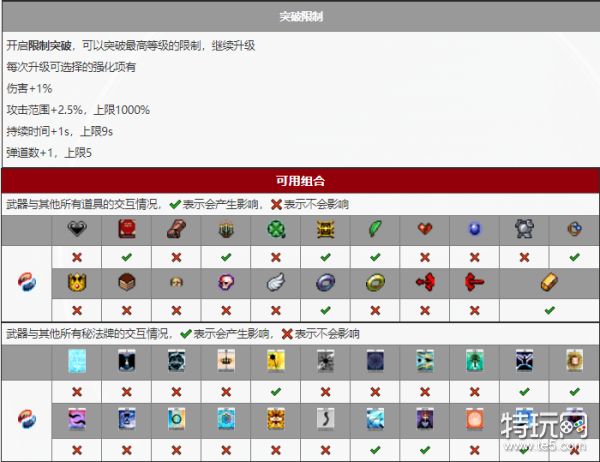
Task: Click the weapon icon beside the arcana table
Action: click(x=27, y=414)
